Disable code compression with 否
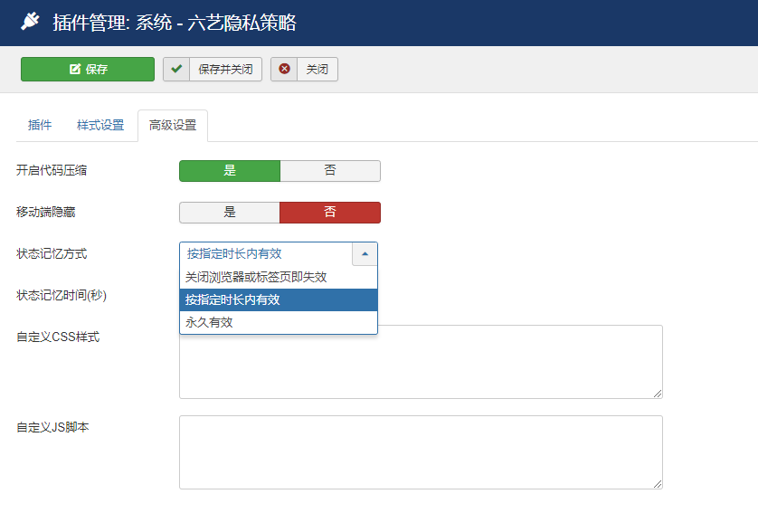 click(330, 171)
